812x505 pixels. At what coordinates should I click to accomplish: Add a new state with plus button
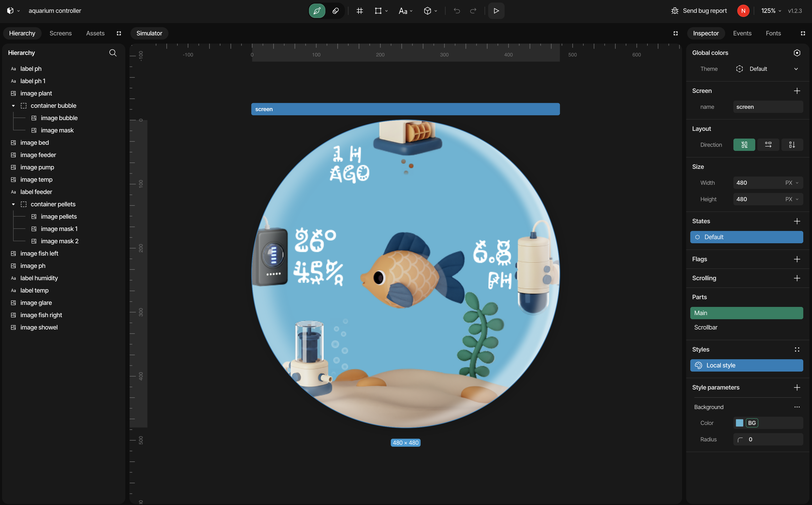click(x=797, y=221)
